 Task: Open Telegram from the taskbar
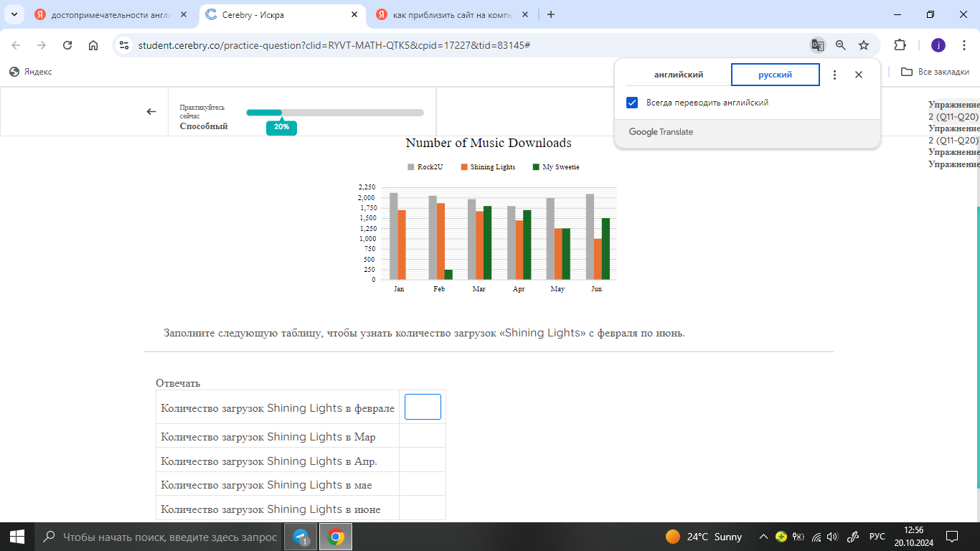click(301, 537)
